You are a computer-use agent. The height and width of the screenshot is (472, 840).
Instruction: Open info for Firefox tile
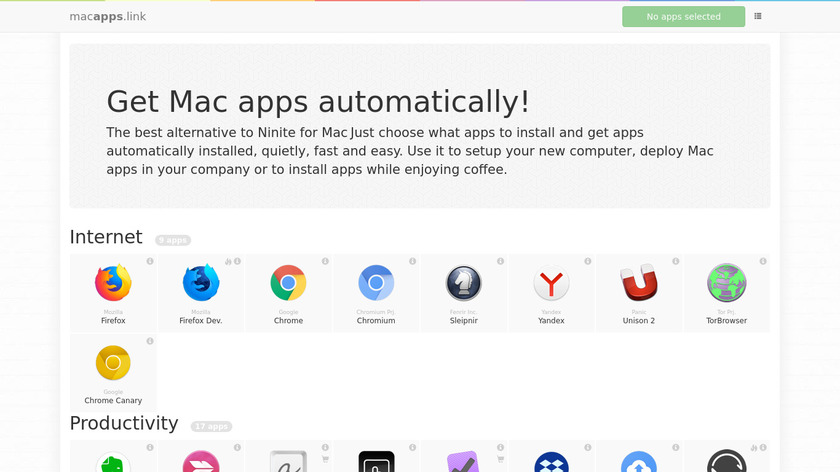[x=150, y=261]
